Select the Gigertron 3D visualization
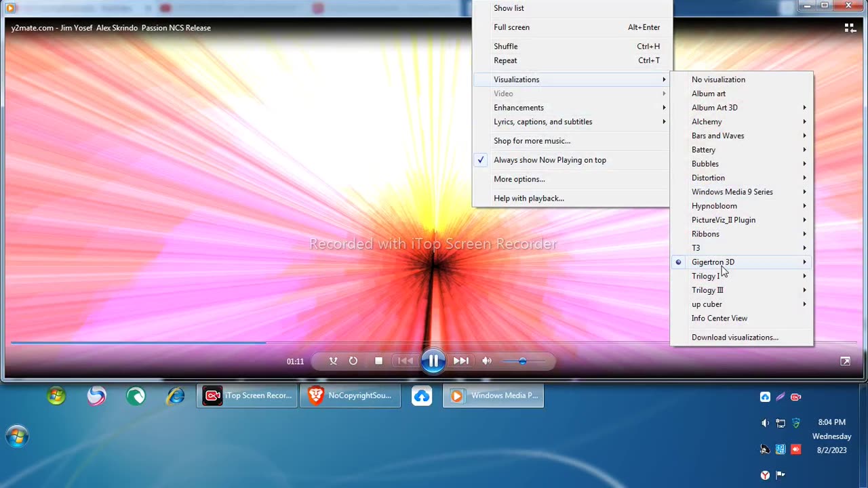Viewport: 868px width, 488px height. [x=742, y=262]
